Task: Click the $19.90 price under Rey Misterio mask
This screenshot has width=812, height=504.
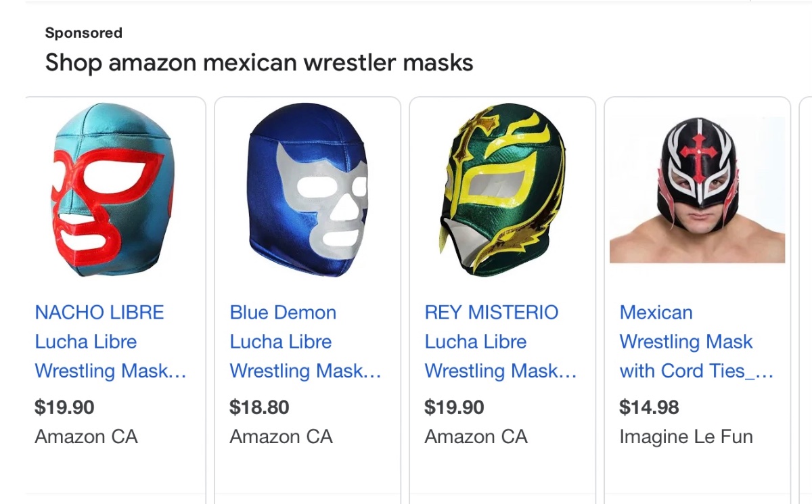Action: pyautogui.click(x=454, y=407)
